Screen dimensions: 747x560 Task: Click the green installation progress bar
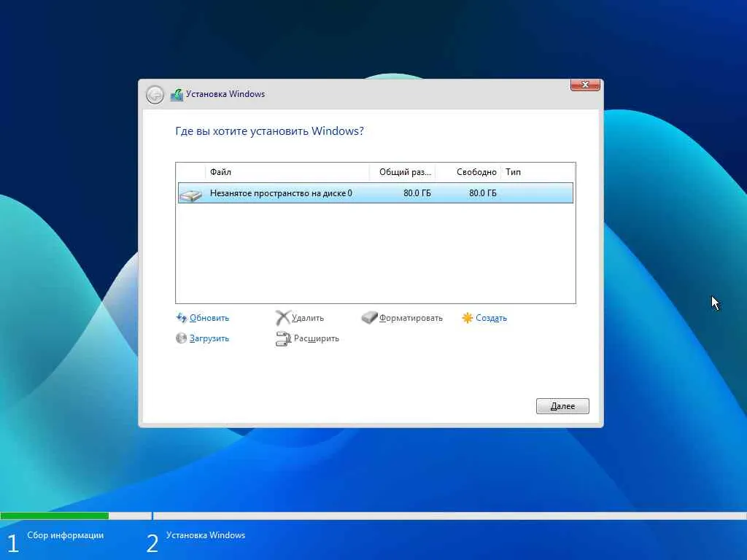54,516
